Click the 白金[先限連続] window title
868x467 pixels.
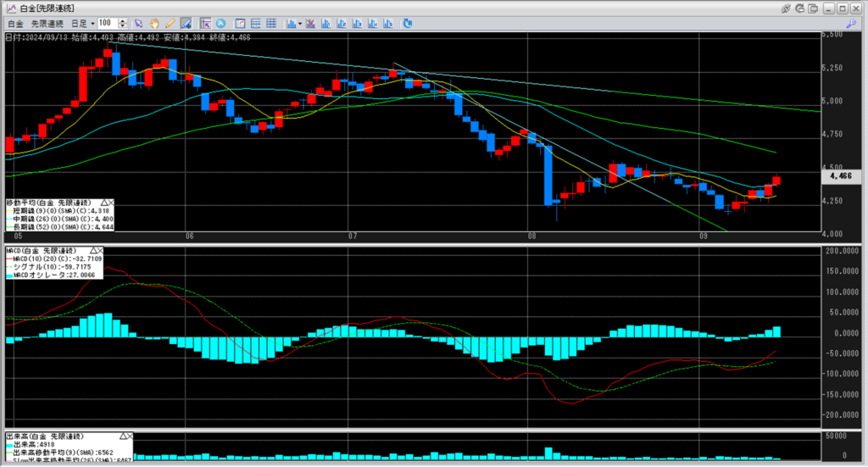point(47,8)
